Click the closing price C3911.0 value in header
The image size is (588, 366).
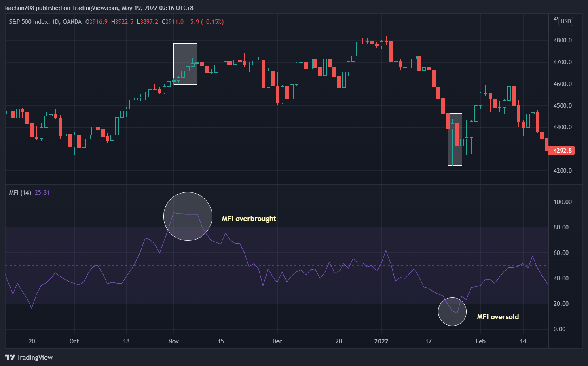point(173,22)
